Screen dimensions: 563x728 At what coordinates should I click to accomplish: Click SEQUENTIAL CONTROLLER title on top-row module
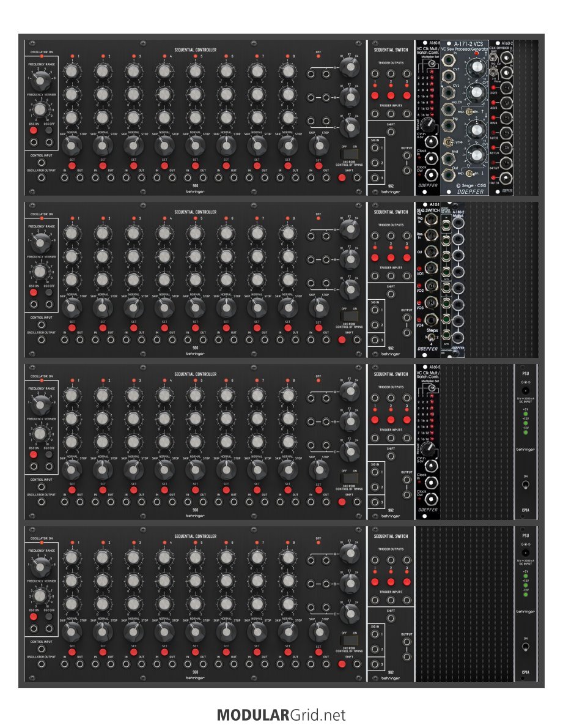pyautogui.click(x=195, y=50)
